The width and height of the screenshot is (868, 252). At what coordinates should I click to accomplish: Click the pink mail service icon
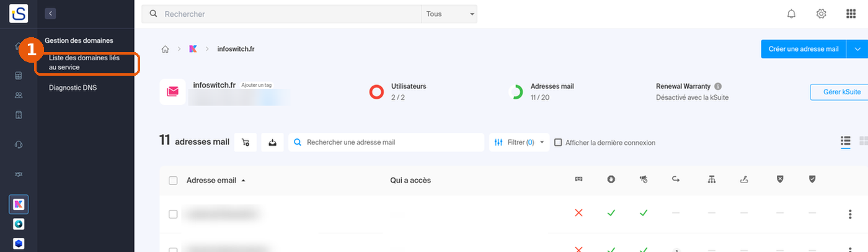(172, 92)
